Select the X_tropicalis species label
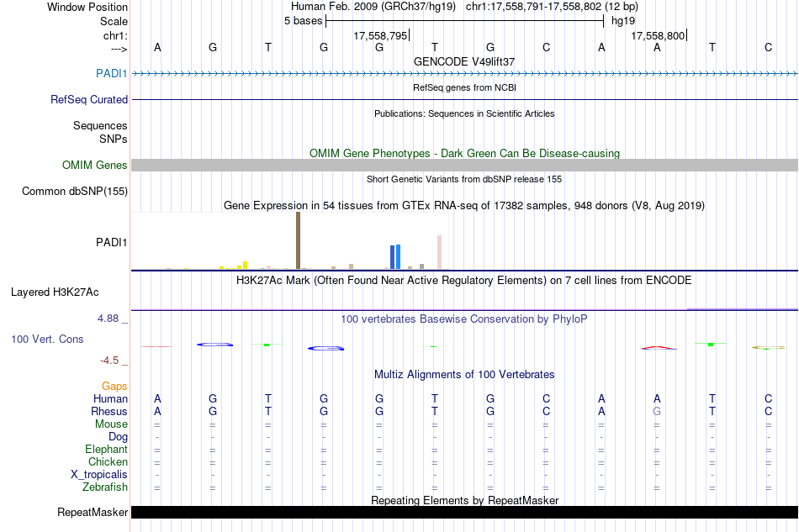Screen dimensions: 799x532 [x=99, y=475]
